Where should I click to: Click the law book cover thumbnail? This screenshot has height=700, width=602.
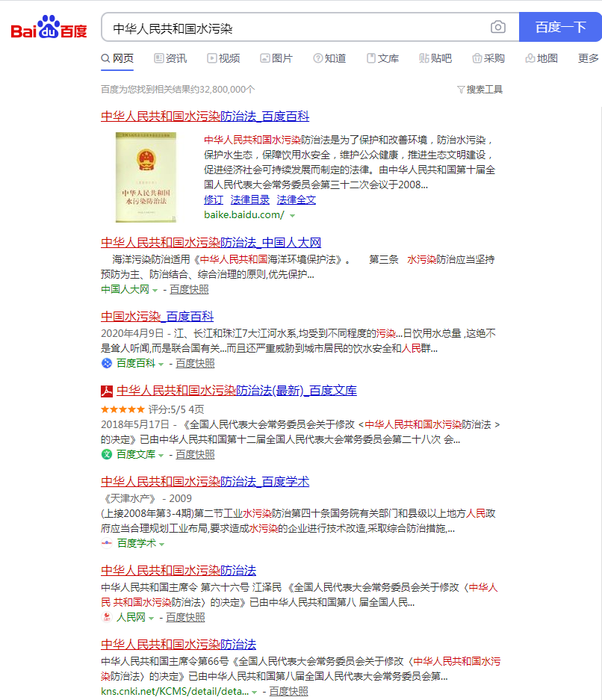[x=146, y=177]
